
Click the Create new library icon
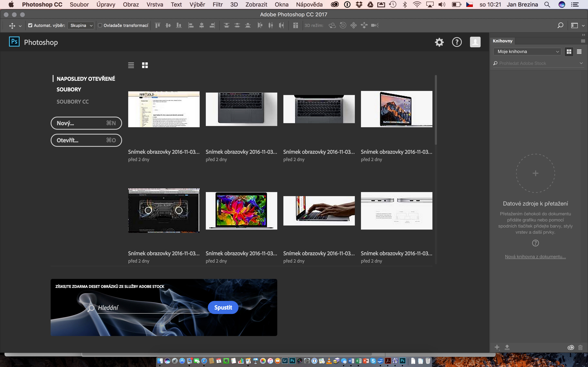tap(497, 347)
